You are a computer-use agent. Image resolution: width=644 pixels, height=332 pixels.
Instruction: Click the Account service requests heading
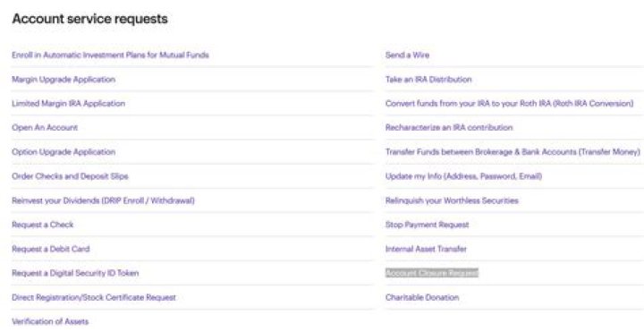coord(90,19)
